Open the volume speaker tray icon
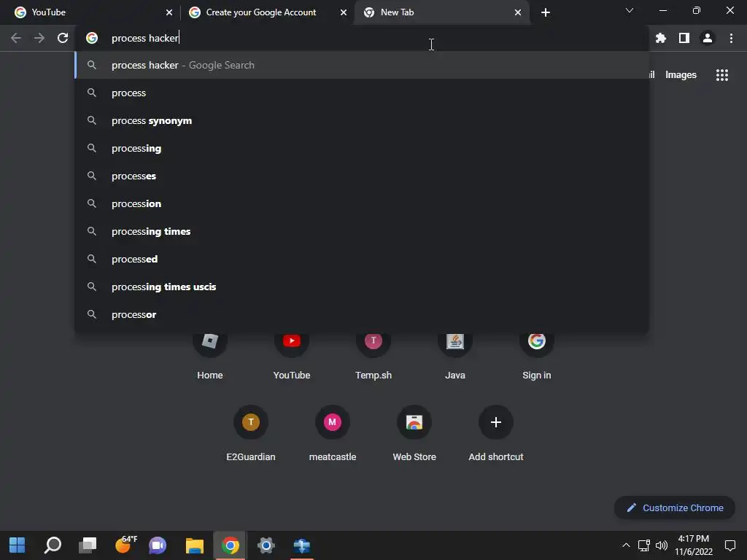This screenshot has width=747, height=560. click(x=661, y=545)
